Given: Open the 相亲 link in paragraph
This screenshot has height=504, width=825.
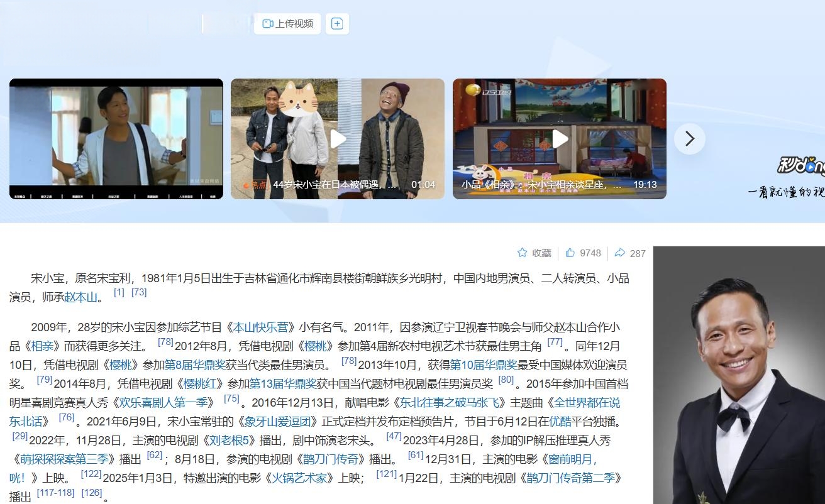Looking at the screenshot, I should pos(42,346).
